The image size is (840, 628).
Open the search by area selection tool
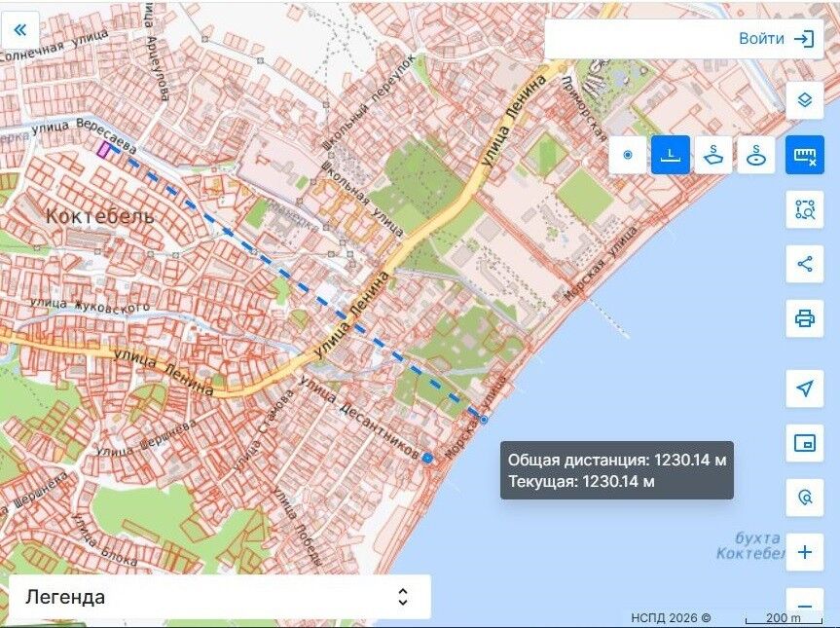pyautogui.click(x=805, y=209)
